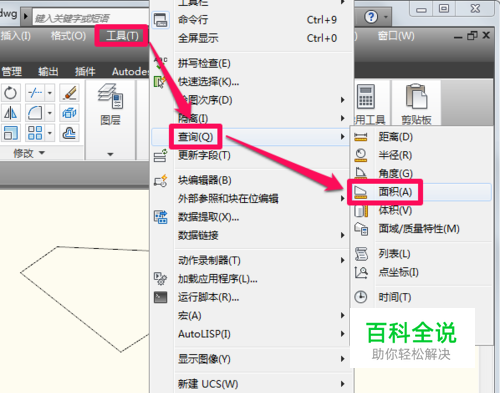Expand the Fillet tool dropdown arrow
Screen dimensions: 500x393
(50, 113)
